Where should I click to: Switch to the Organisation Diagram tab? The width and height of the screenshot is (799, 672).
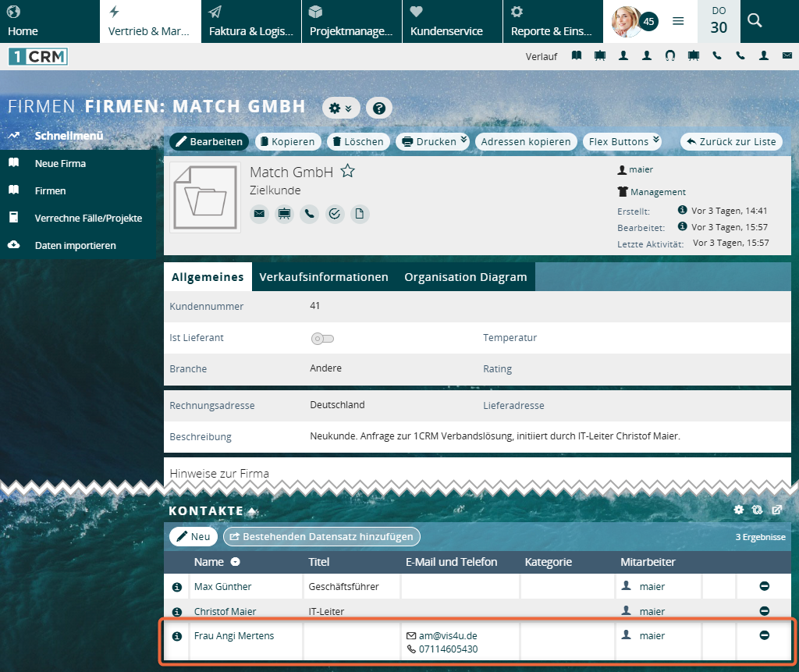(x=466, y=277)
